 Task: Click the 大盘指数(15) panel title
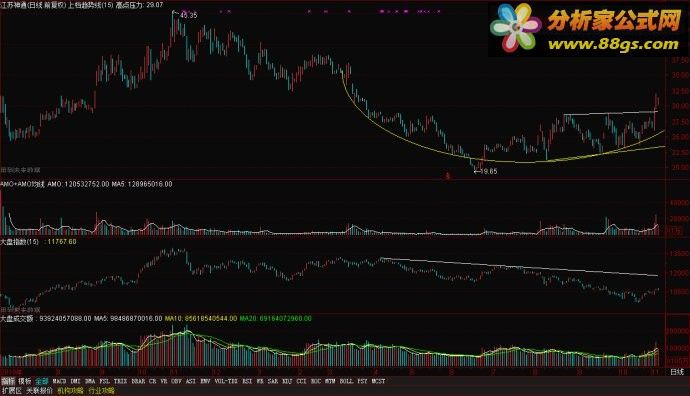[19, 242]
